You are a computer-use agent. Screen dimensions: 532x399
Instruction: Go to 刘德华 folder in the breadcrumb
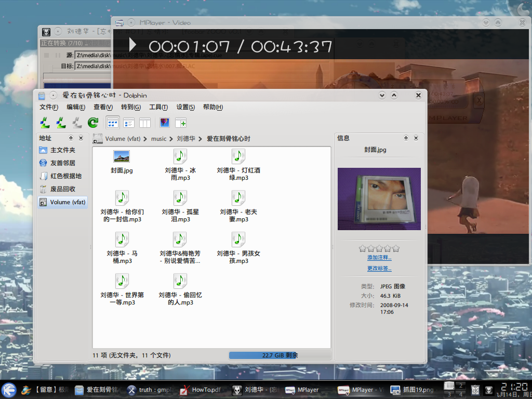186,139
